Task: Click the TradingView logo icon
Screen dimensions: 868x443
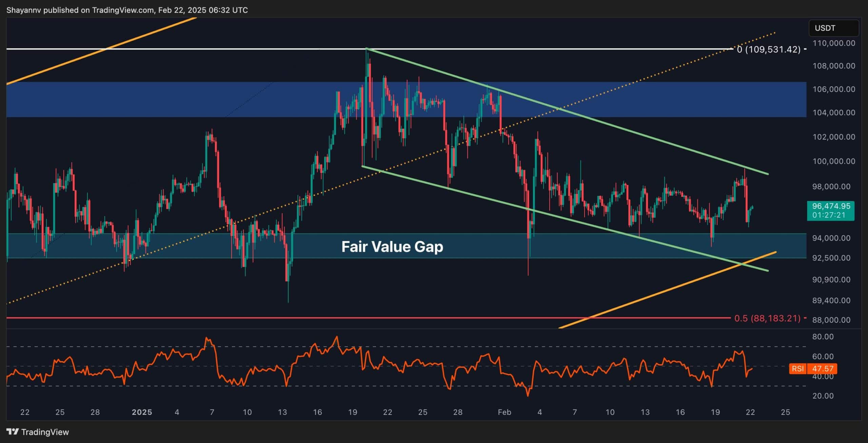Action: tap(13, 431)
